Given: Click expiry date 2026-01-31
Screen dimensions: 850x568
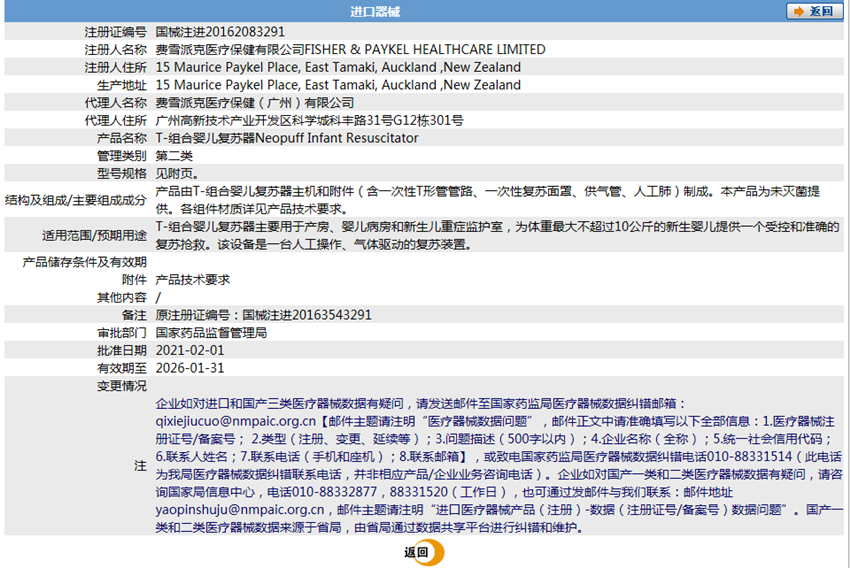Looking at the screenshot, I should (190, 368).
